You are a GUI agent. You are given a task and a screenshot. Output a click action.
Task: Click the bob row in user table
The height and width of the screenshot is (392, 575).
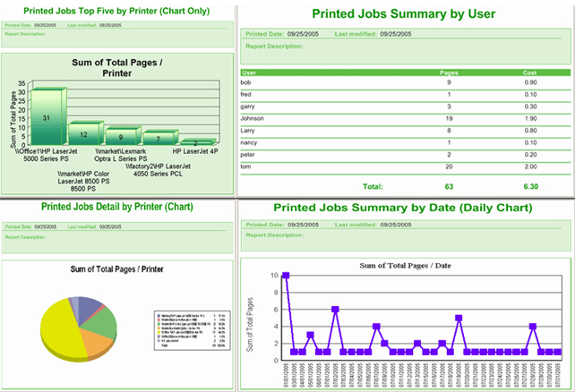[405, 82]
